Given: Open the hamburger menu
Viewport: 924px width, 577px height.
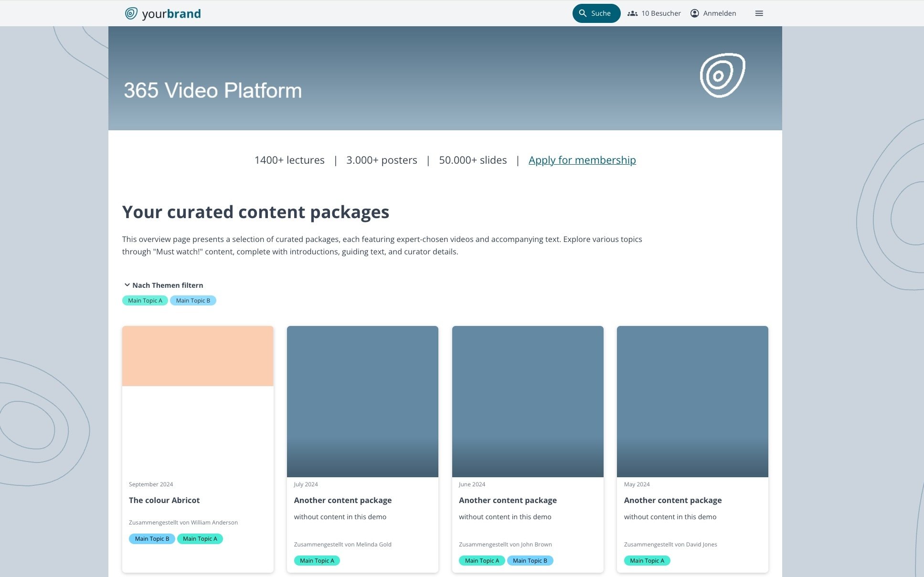Looking at the screenshot, I should tap(759, 13).
